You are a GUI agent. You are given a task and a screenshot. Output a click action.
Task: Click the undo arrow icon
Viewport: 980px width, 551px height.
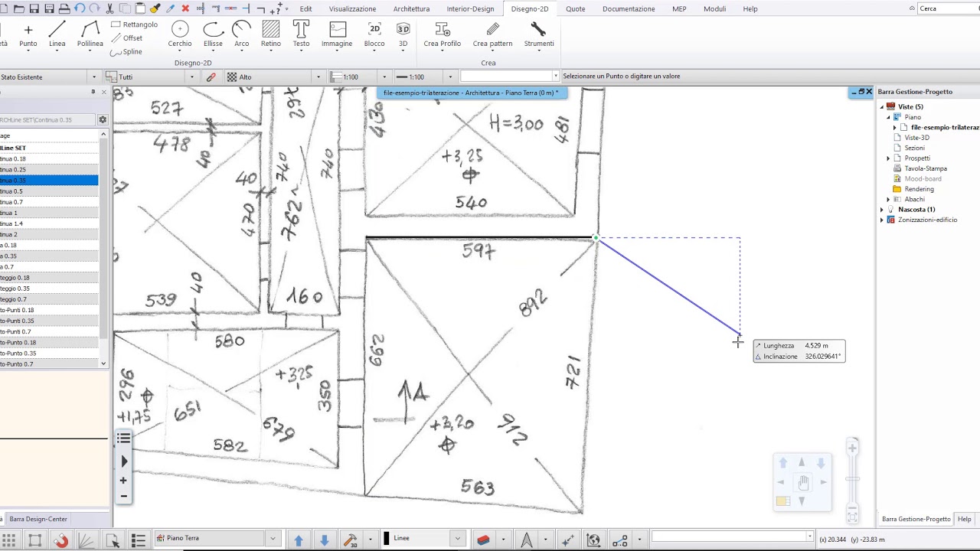[80, 8]
